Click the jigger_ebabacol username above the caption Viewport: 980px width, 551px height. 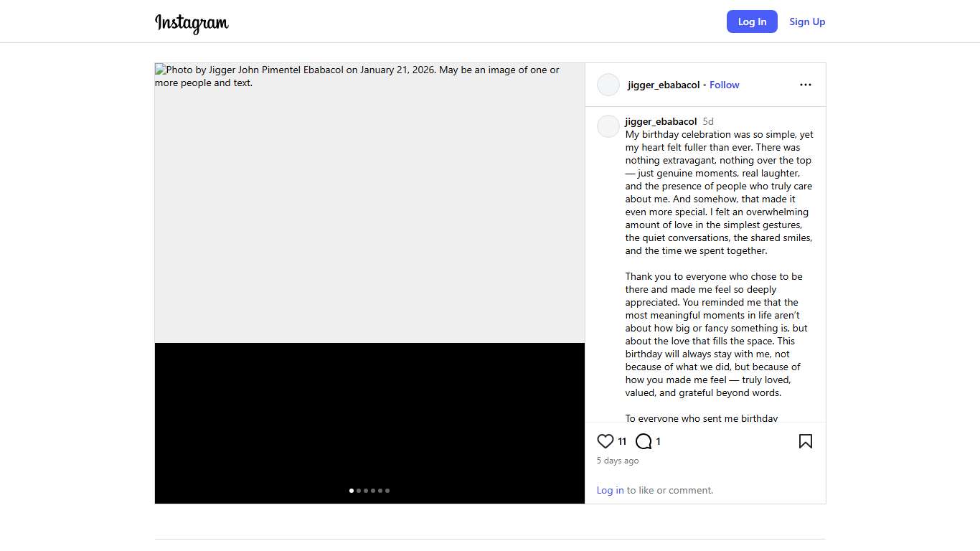pos(661,121)
